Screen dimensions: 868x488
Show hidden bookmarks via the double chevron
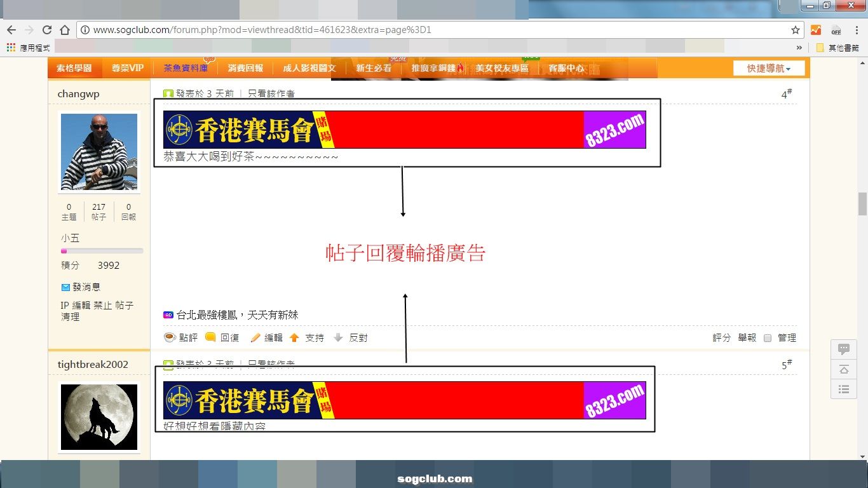[799, 47]
